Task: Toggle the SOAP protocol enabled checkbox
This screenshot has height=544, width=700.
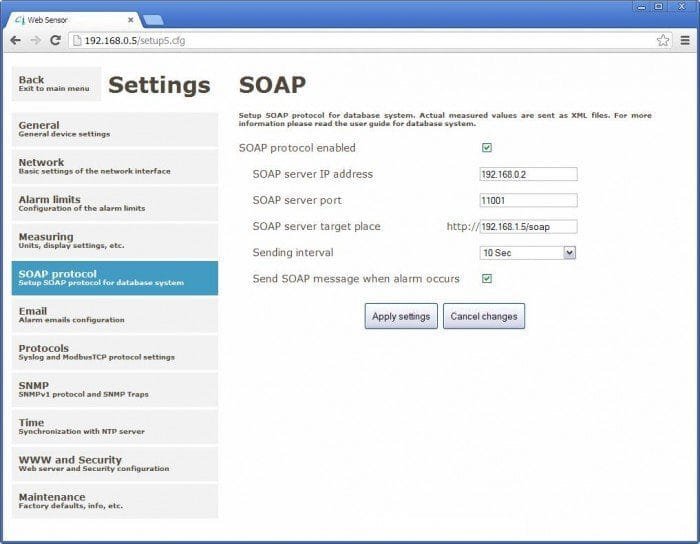Action: (487, 148)
